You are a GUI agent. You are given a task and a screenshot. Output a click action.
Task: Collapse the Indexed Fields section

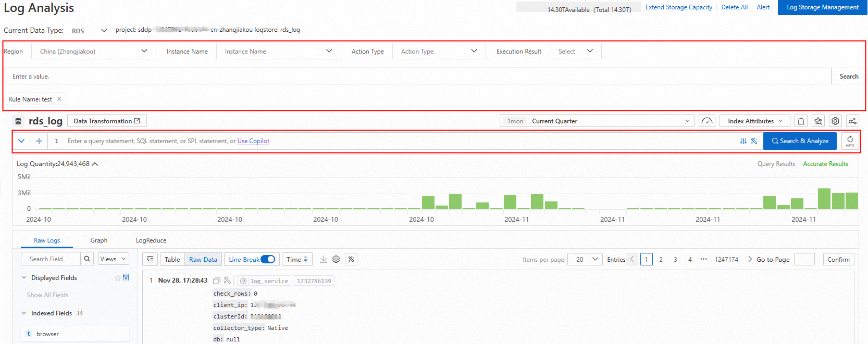24,313
